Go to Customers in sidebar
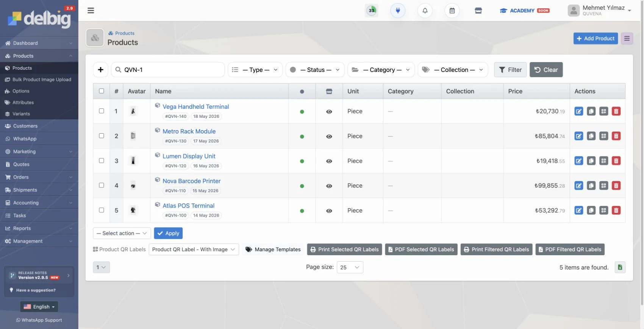The width and height of the screenshot is (644, 329). click(39, 126)
